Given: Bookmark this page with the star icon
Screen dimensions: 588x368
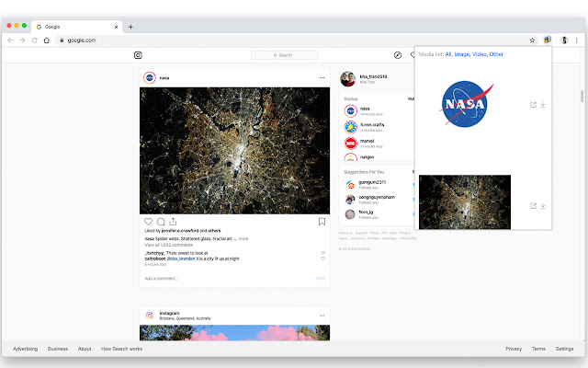Looking at the screenshot, I should click(x=532, y=40).
